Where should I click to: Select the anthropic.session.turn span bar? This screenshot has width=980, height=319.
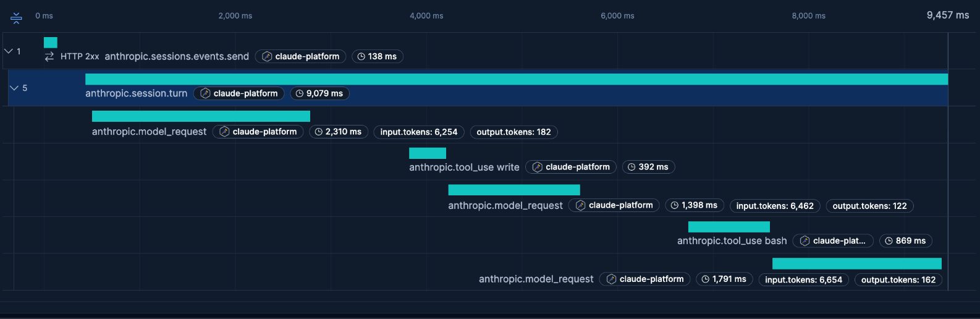click(x=517, y=79)
